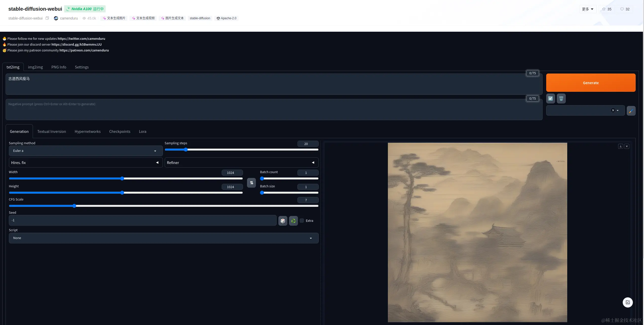
Task: Click the generated landscape painting image
Action: [477, 232]
